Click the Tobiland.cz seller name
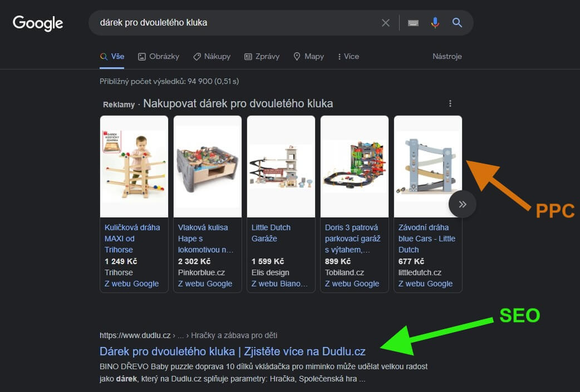Image resolution: width=580 pixels, height=392 pixels. coord(345,272)
